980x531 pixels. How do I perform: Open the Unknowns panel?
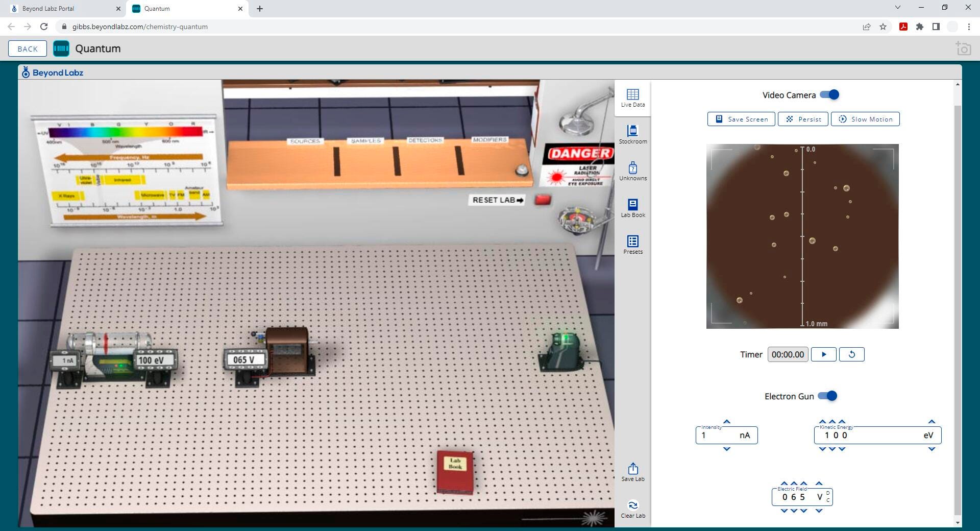pos(632,171)
